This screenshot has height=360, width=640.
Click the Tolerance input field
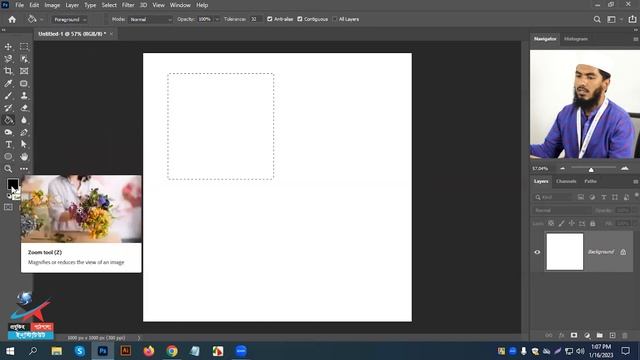255,19
